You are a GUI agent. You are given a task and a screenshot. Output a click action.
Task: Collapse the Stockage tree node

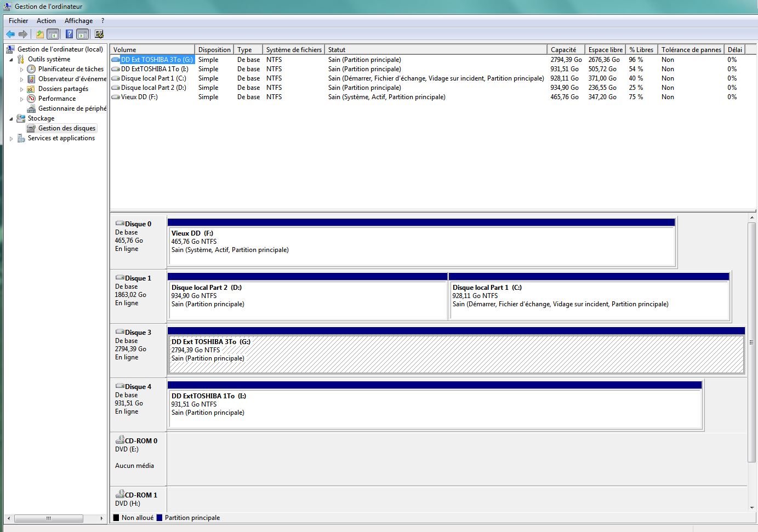pyautogui.click(x=11, y=119)
